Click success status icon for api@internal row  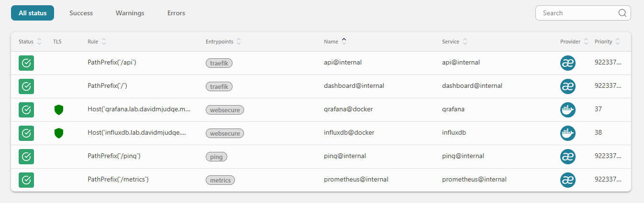[x=26, y=63]
